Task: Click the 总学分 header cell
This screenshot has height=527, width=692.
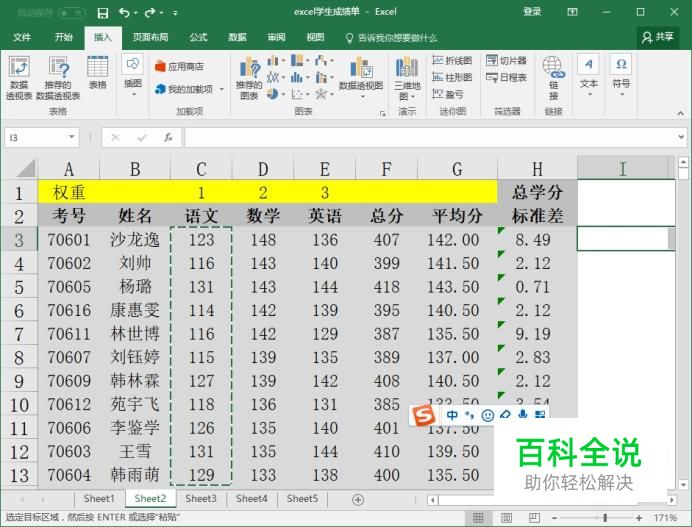Action: (537, 192)
